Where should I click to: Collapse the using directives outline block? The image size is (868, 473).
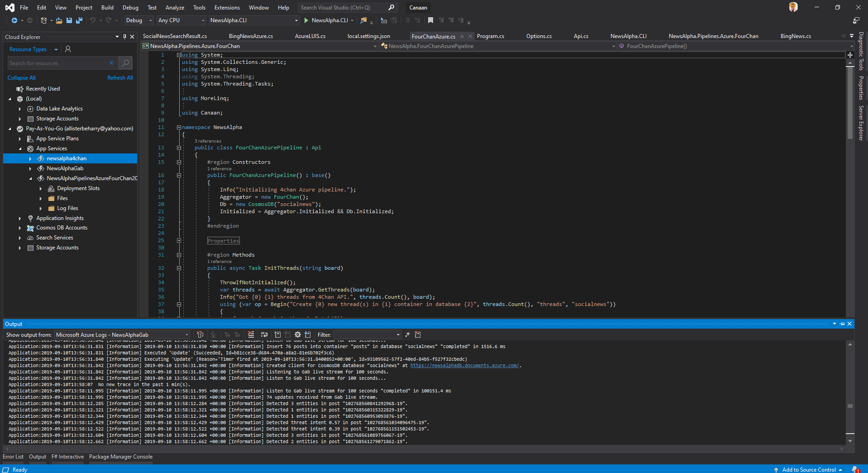click(x=179, y=55)
